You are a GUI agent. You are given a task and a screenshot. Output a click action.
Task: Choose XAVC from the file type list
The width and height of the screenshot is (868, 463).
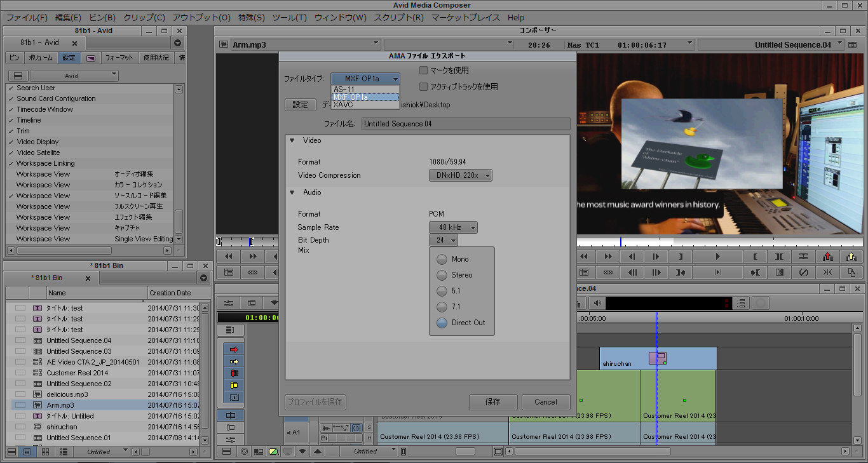[x=365, y=105]
